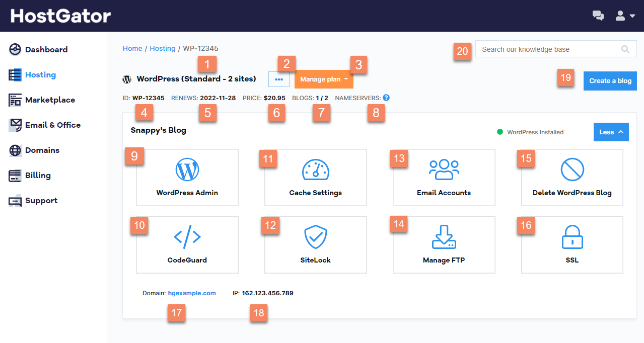Select the renewal date 2022-11-28
This screenshot has height=343, width=644.
click(x=218, y=98)
